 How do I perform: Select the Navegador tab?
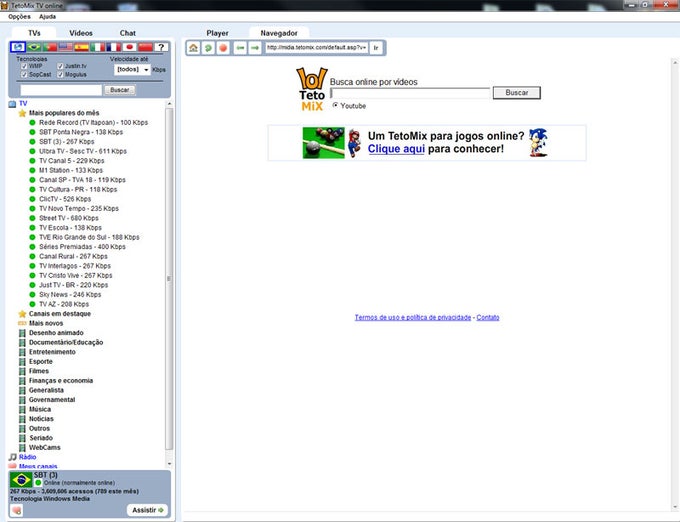coord(279,33)
